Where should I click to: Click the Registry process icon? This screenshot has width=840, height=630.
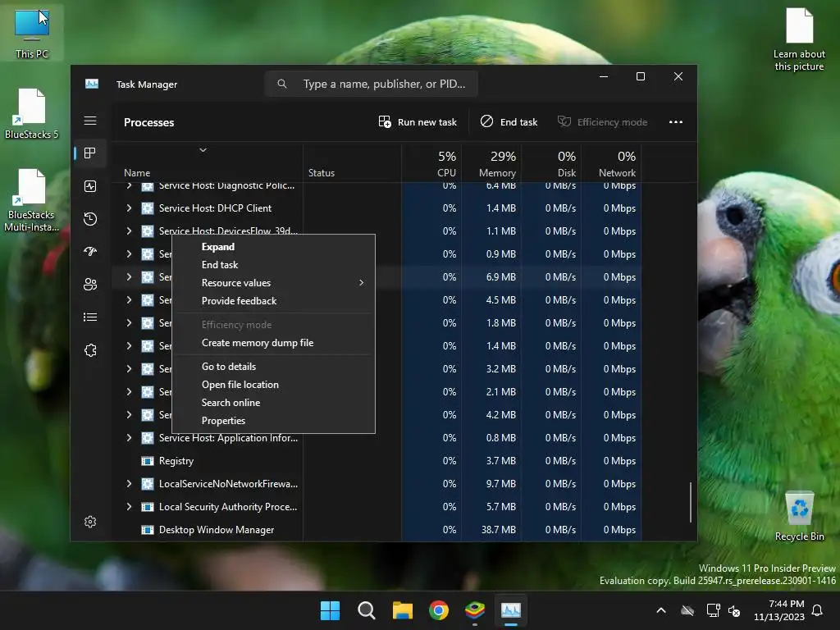click(x=148, y=461)
